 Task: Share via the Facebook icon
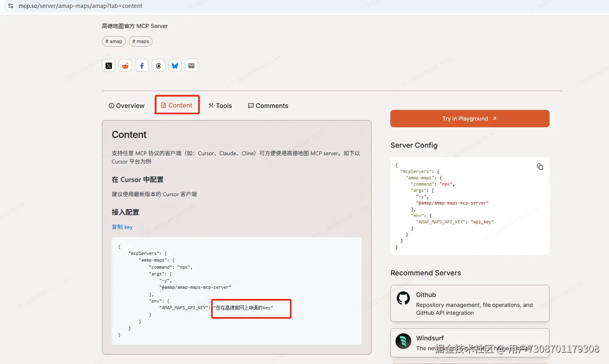click(142, 66)
